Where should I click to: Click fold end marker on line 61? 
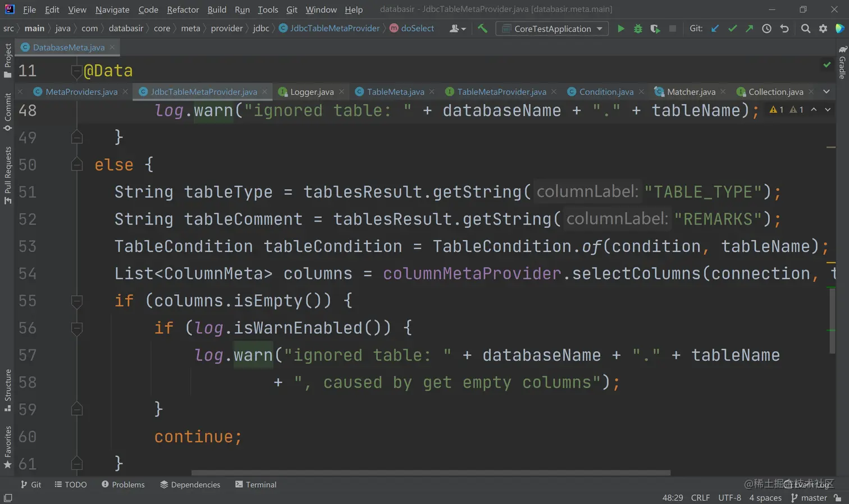tap(77, 464)
